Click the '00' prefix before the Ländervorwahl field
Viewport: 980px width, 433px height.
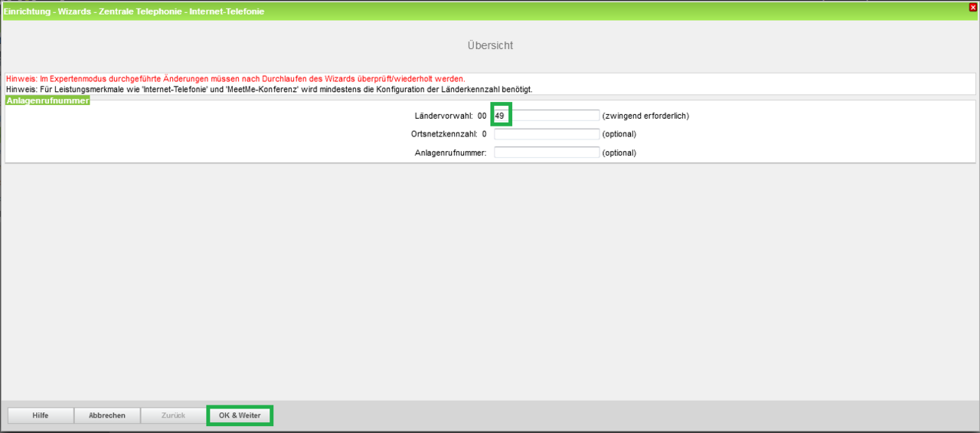click(x=482, y=116)
